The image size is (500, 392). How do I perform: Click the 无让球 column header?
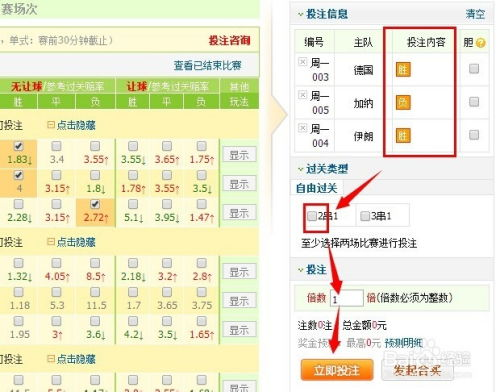(57, 87)
